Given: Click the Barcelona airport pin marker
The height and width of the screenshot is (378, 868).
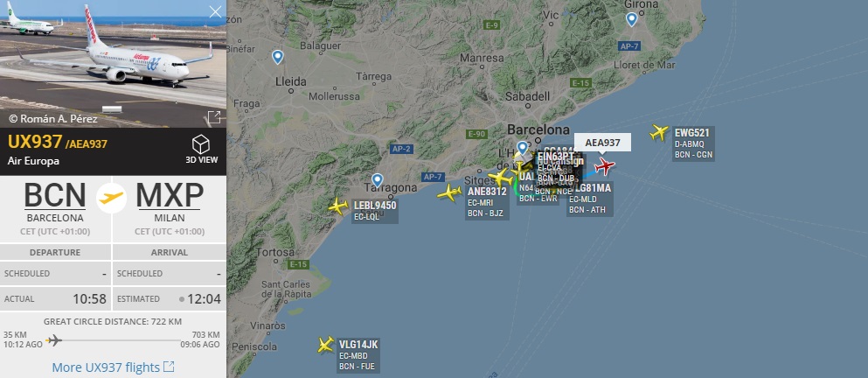Looking at the screenshot, I should 522,147.
